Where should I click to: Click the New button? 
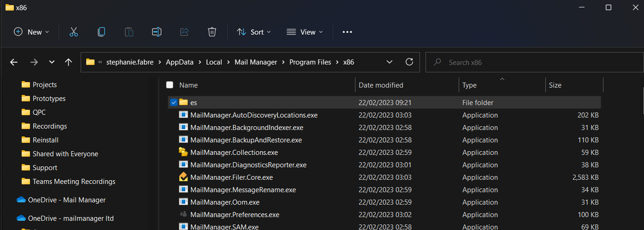(x=31, y=32)
